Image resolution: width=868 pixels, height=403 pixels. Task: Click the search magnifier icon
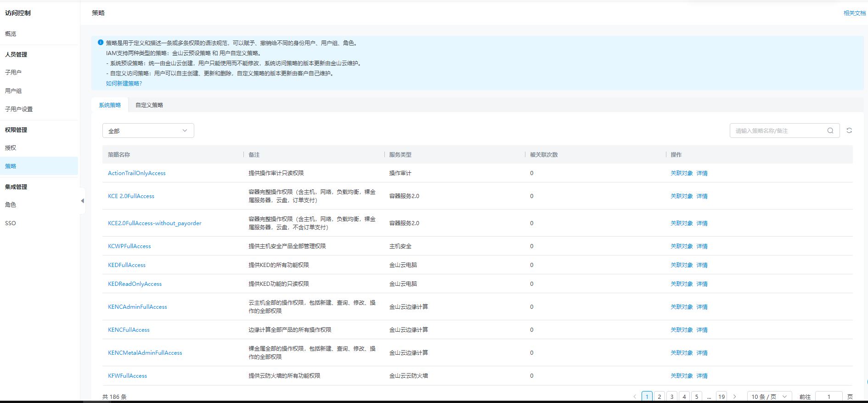click(x=830, y=131)
